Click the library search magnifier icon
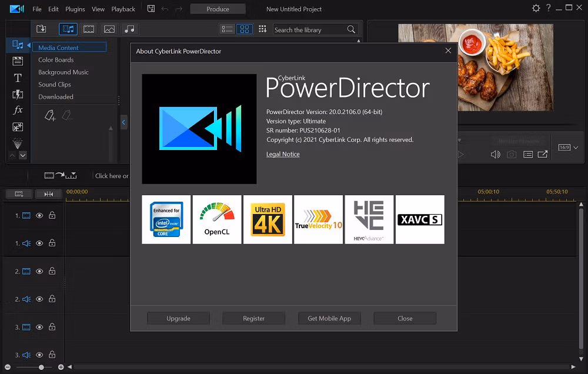The width and height of the screenshot is (588, 374). 351,29
